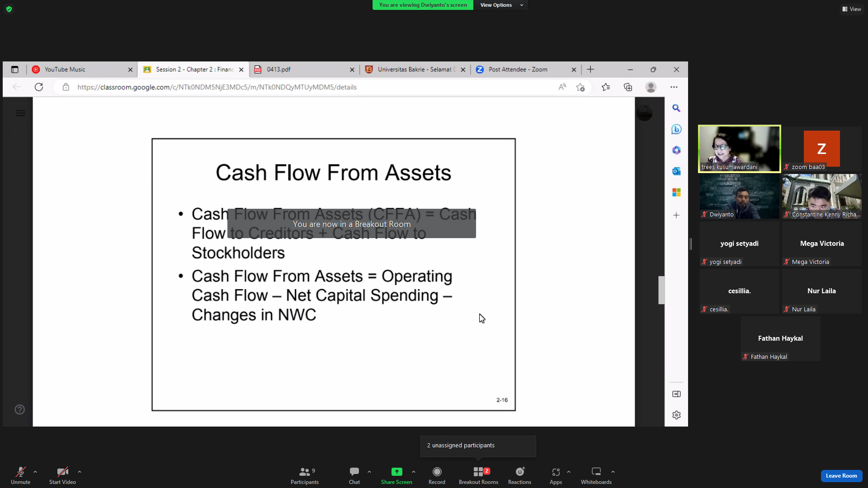
Task: Open the Reactions menu
Action: point(519,475)
